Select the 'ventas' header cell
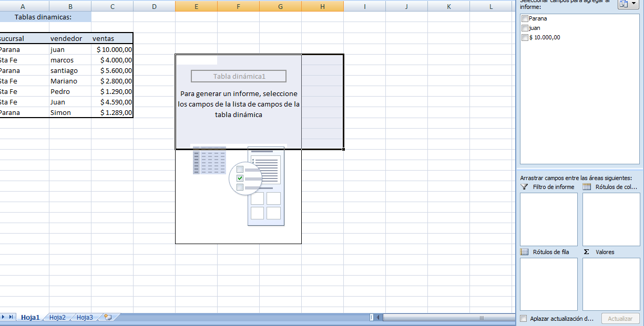644x326 pixels. [x=112, y=38]
